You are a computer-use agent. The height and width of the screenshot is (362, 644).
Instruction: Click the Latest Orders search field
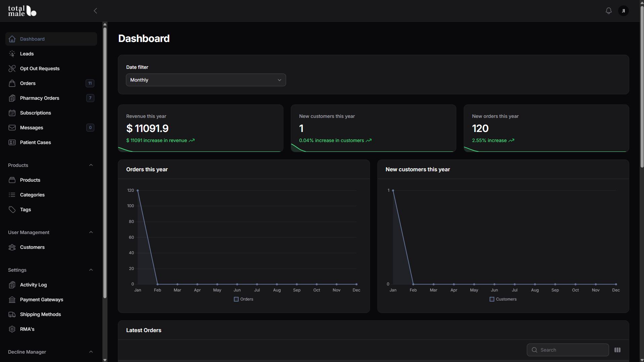pyautogui.click(x=568, y=350)
